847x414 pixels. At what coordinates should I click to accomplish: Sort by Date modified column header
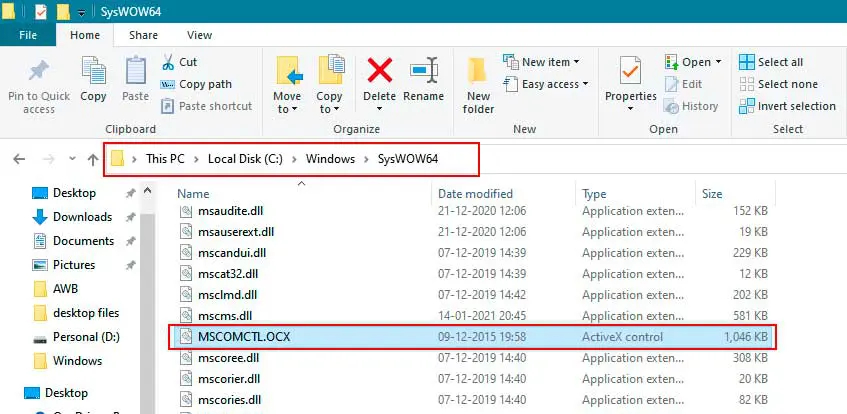[x=475, y=193]
